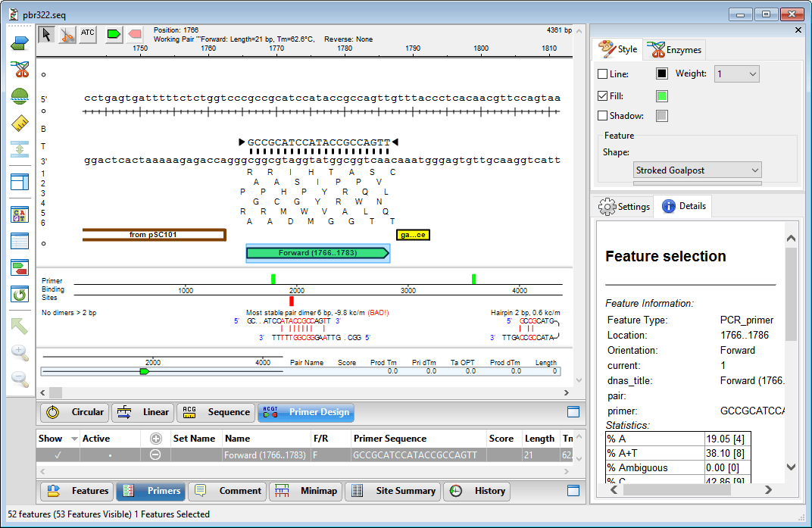Click the vertical arrows alignment sidebar icon
This screenshot has height=528, width=812.
click(x=20, y=149)
